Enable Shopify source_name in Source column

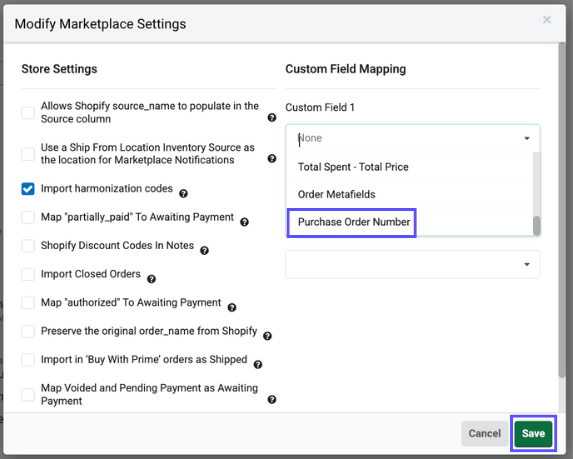[28, 113]
